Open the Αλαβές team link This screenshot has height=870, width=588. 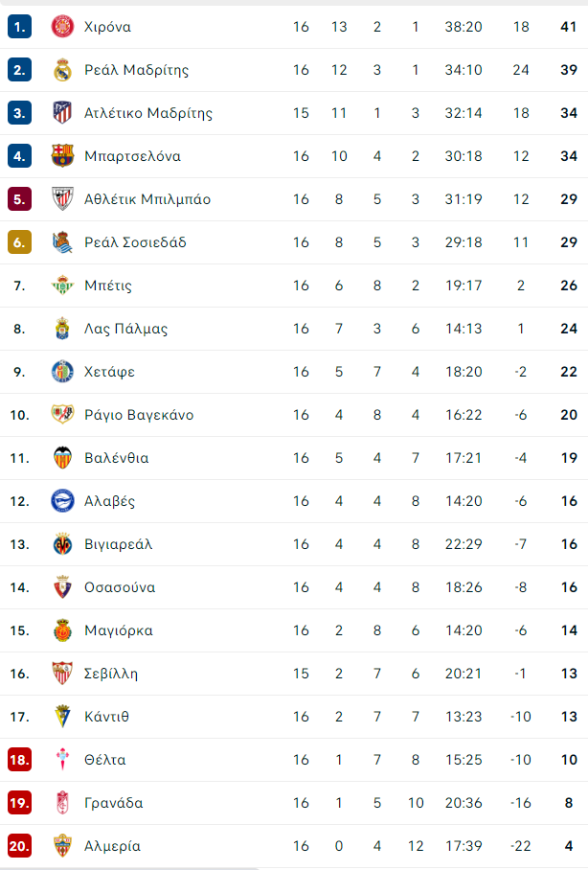coord(109,501)
